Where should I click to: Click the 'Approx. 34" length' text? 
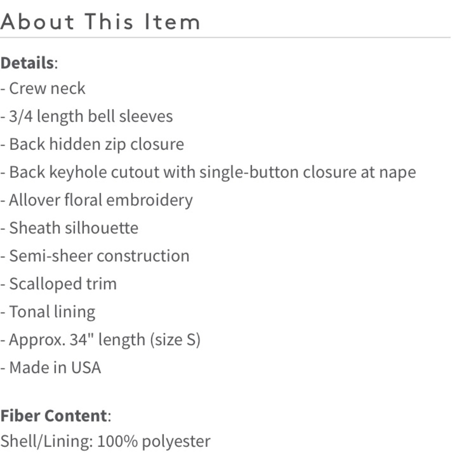[77, 340]
